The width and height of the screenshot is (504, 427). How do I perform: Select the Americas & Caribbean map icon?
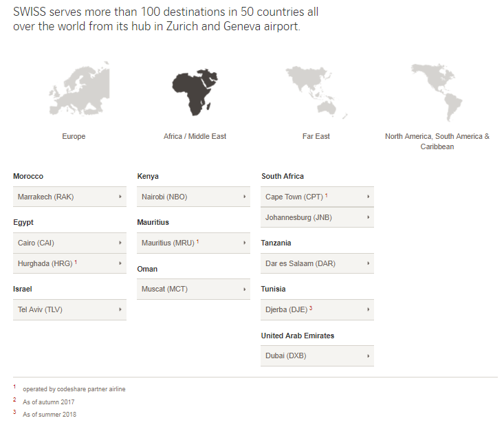pyautogui.click(x=437, y=92)
